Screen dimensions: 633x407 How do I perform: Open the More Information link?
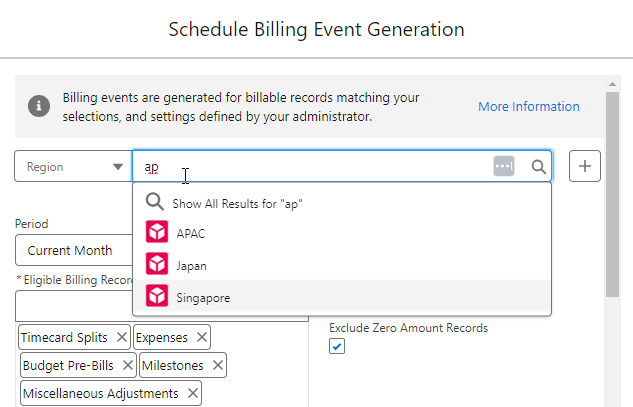click(528, 107)
